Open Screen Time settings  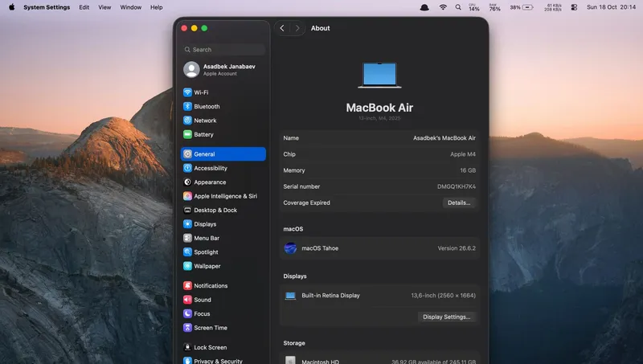click(x=223, y=327)
